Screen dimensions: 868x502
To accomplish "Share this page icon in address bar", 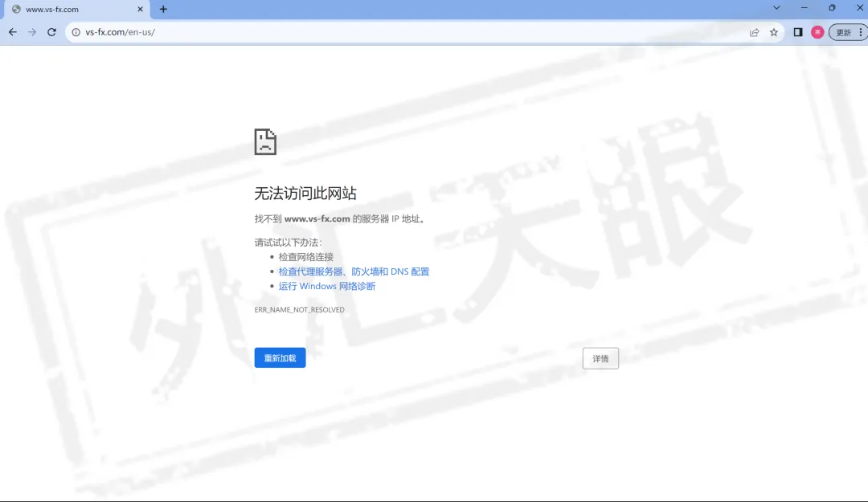I will pos(754,32).
